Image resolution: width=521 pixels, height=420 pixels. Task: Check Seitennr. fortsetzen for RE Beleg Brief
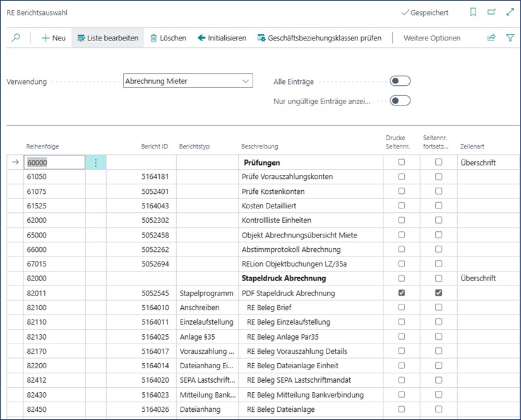coord(439,308)
